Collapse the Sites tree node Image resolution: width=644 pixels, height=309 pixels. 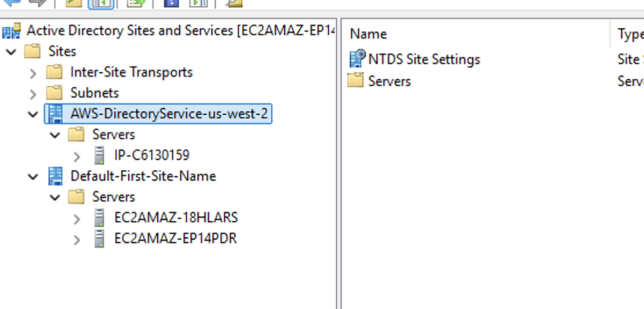click(x=11, y=52)
